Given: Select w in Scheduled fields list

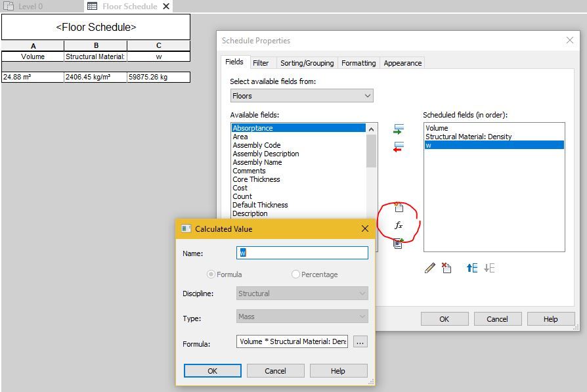Looking at the screenshot, I should 494,145.
